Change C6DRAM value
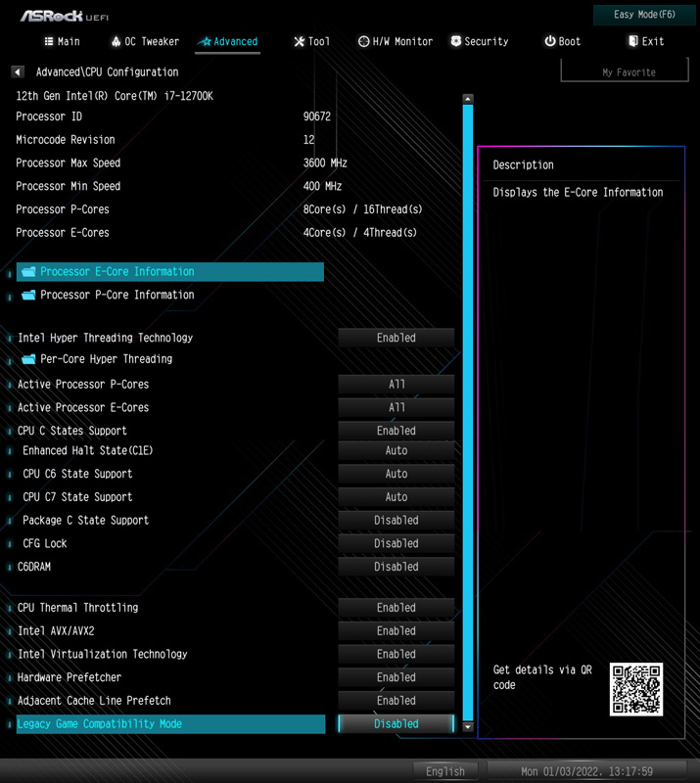The width and height of the screenshot is (700, 783). tap(397, 567)
